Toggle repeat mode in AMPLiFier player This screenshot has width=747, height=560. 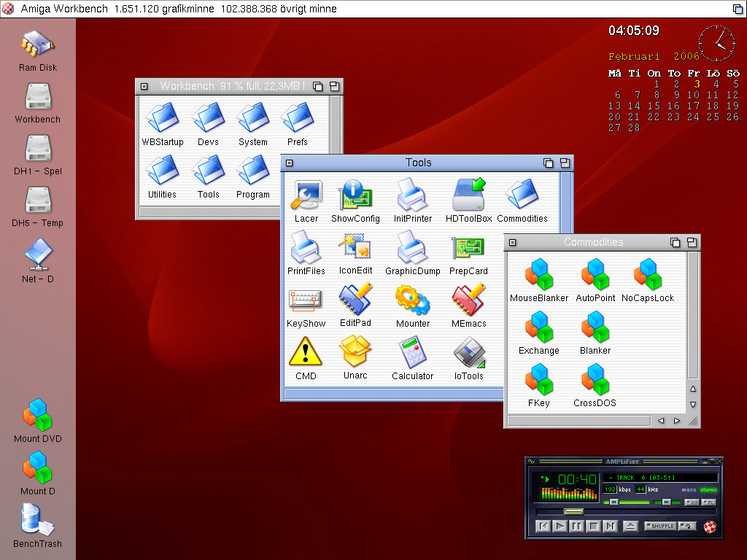coord(687,526)
